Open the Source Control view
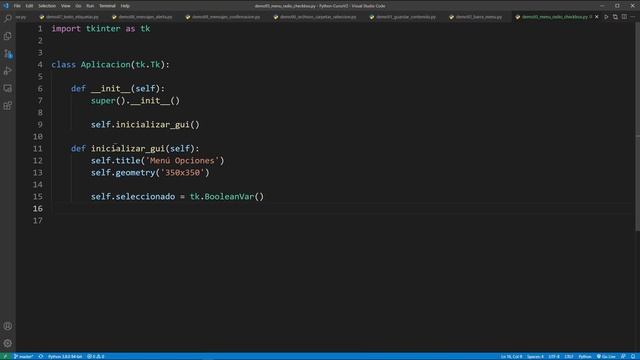This screenshot has width=640, height=360. coord(8,54)
